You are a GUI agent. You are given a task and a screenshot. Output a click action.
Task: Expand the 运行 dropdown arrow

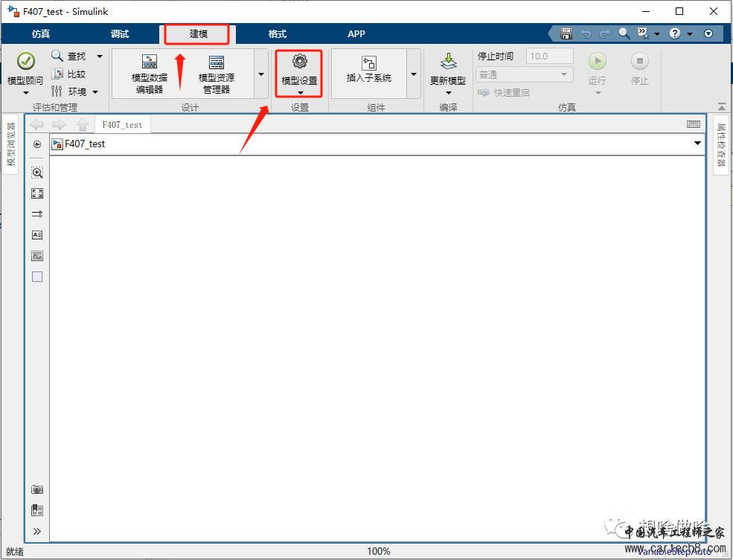598,93
